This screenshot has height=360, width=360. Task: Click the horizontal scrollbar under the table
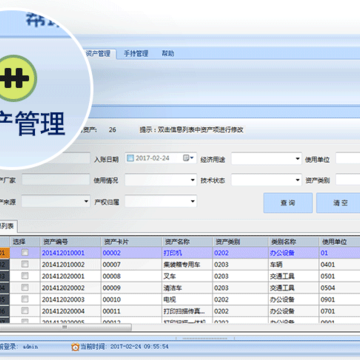[x=66, y=327]
